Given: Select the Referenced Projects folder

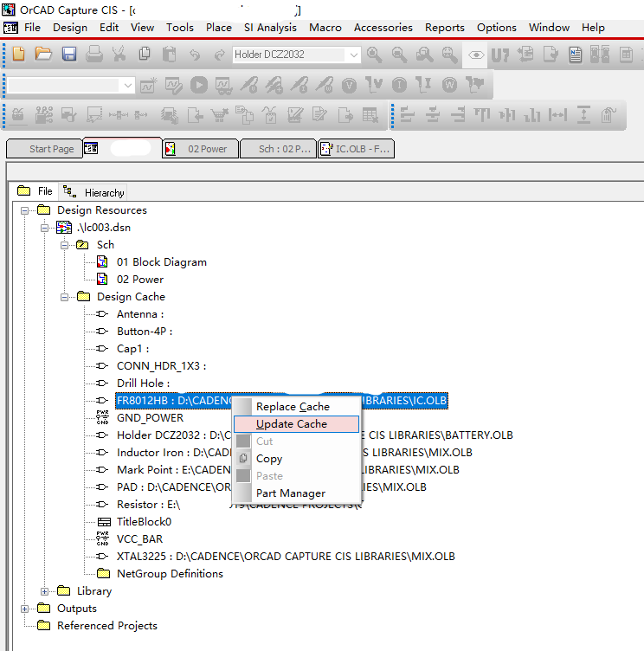Looking at the screenshot, I should (x=107, y=626).
